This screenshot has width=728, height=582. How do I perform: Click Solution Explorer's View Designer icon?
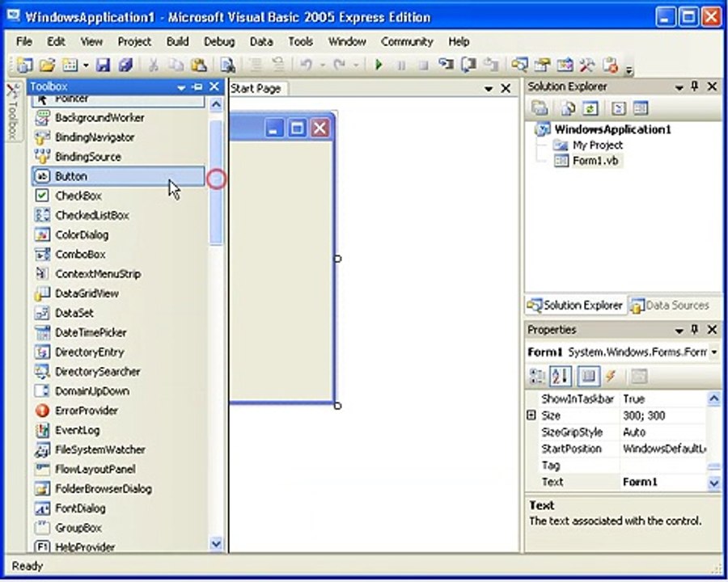[641, 108]
